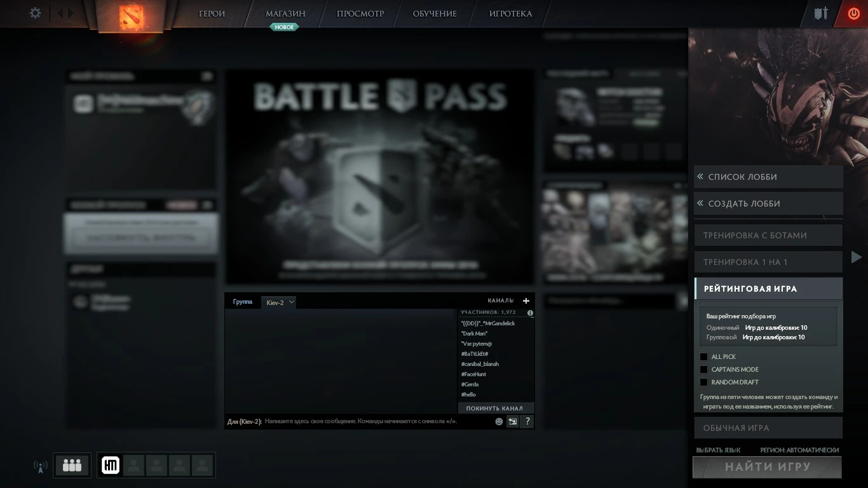
Task: Open the КАНАЛЫ channels list
Action: (x=501, y=301)
